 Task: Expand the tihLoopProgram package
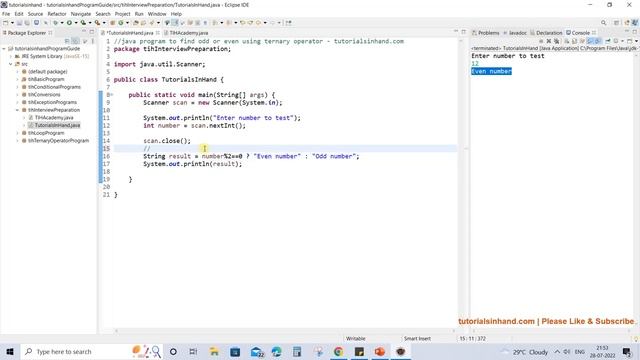pos(18,133)
